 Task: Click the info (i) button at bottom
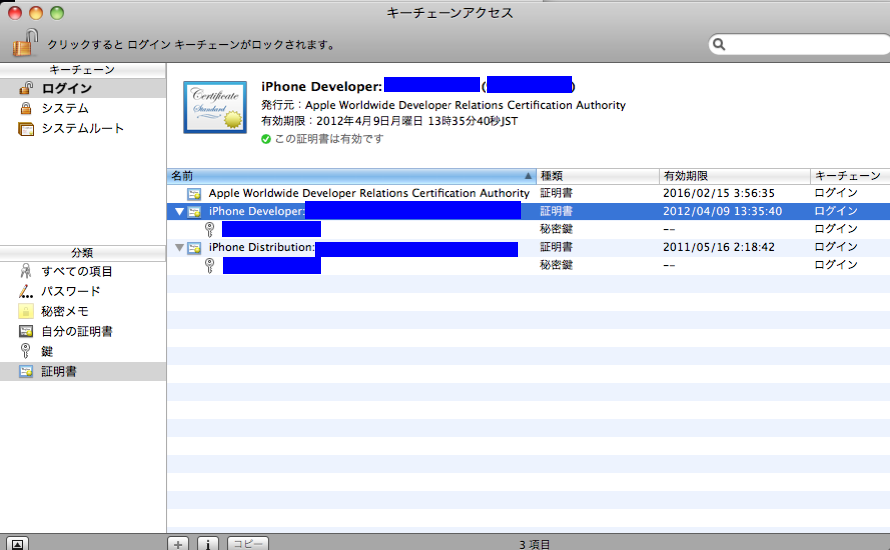point(208,544)
